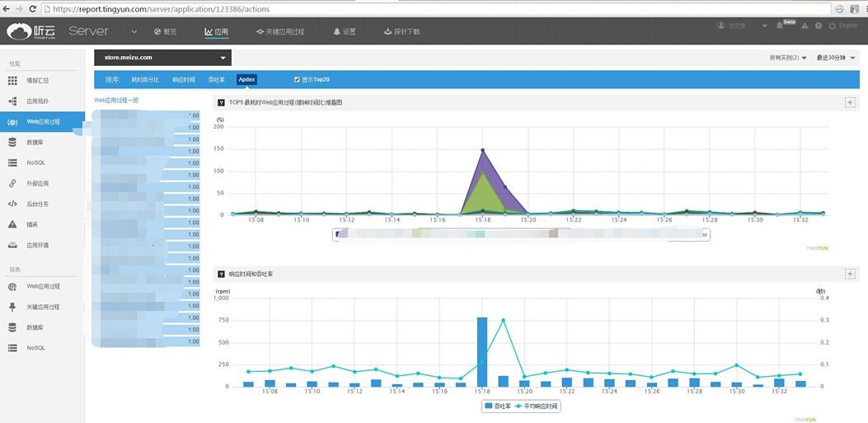
Task: Click the 后台任务 code icon
Action: (x=12, y=204)
